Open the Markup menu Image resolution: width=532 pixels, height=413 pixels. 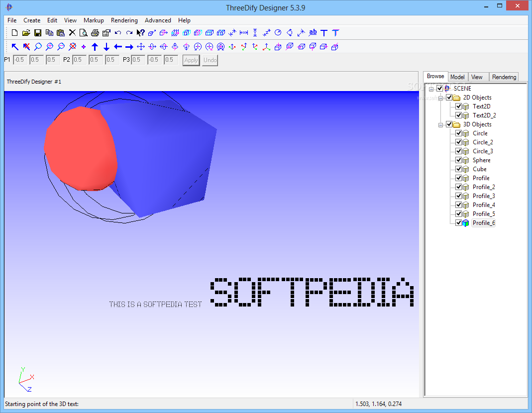(94, 20)
